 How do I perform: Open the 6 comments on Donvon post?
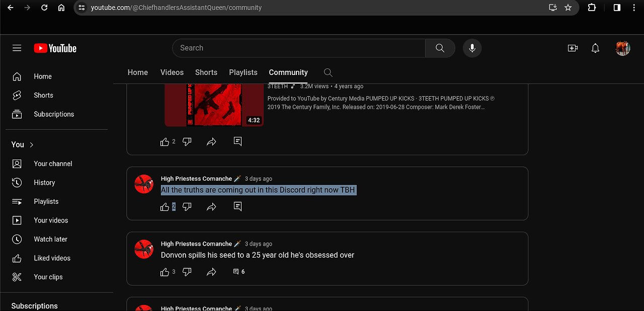239,272
